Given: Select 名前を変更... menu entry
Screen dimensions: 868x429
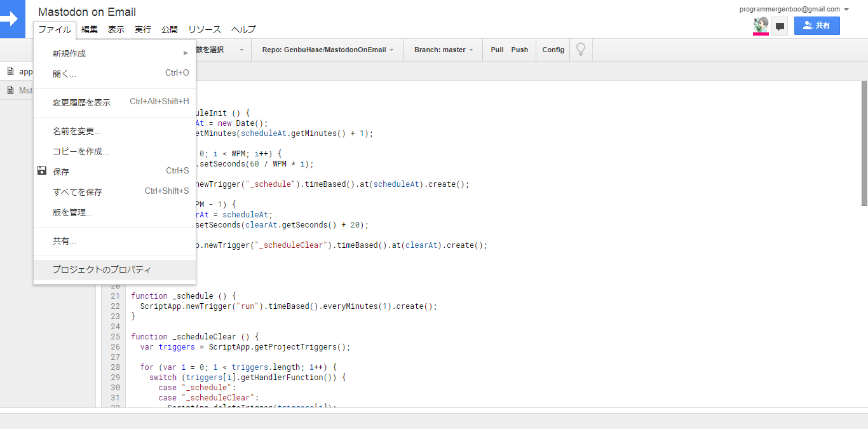Looking at the screenshot, I should [x=114, y=132].
